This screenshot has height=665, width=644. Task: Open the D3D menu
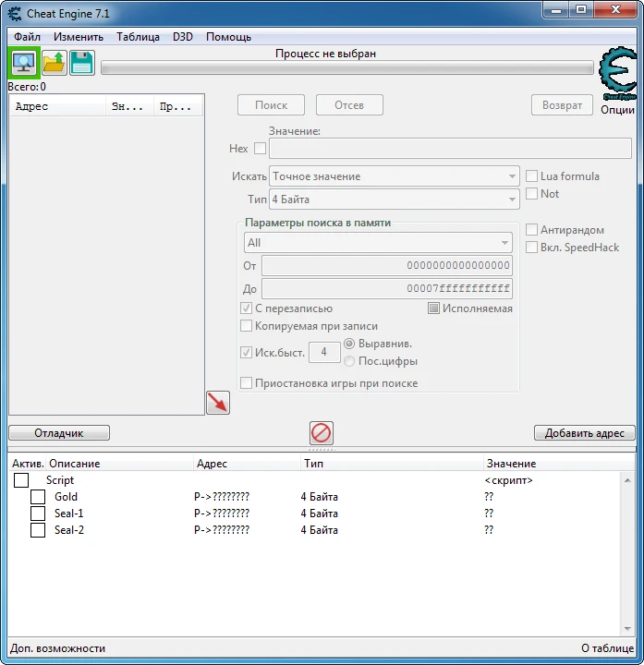tap(183, 37)
